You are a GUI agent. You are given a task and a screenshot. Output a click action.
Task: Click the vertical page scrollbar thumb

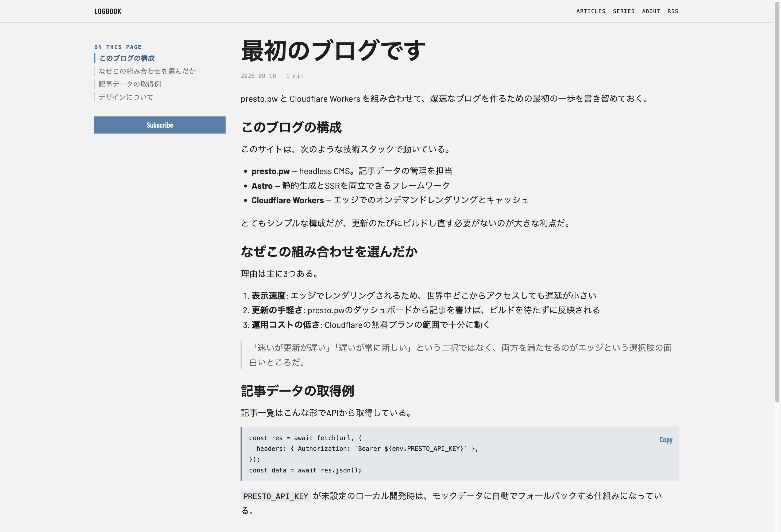(777, 202)
